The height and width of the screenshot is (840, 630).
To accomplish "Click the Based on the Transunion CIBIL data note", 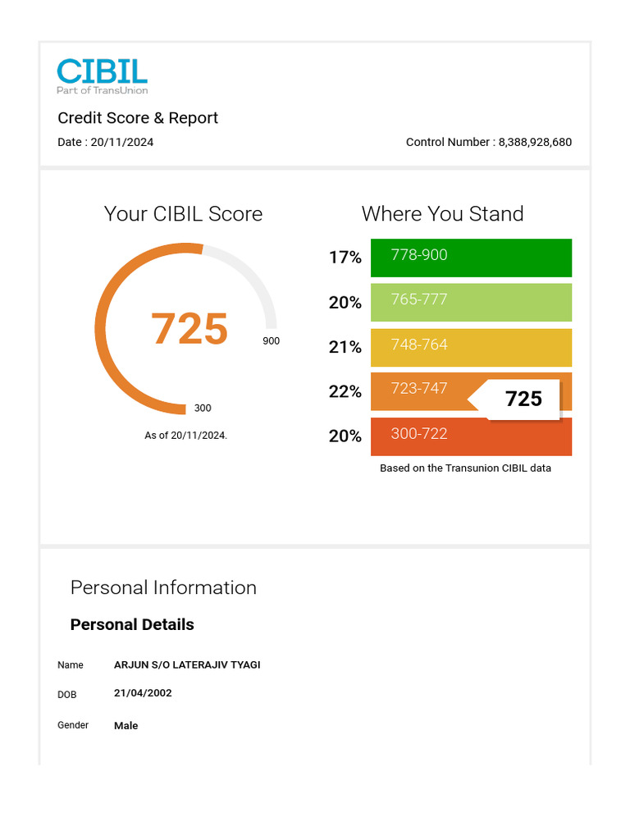I will [x=465, y=468].
